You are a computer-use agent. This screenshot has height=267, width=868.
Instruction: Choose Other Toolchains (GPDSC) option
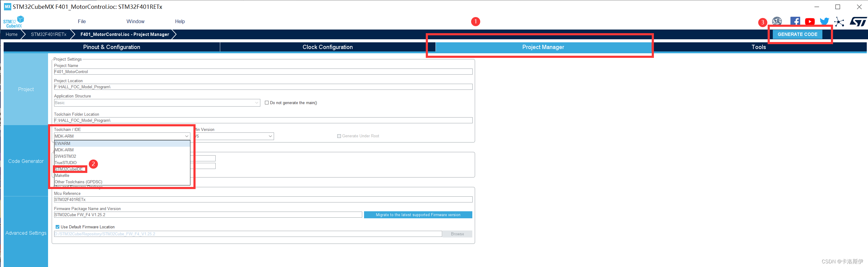pos(122,182)
